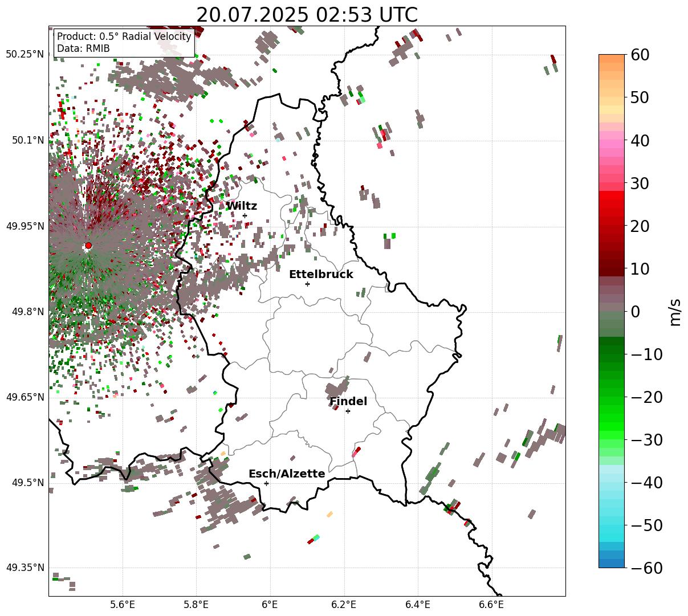This screenshot has width=688, height=616.
Task: Click the 50.1°N latitude tick label
Action: coord(27,140)
